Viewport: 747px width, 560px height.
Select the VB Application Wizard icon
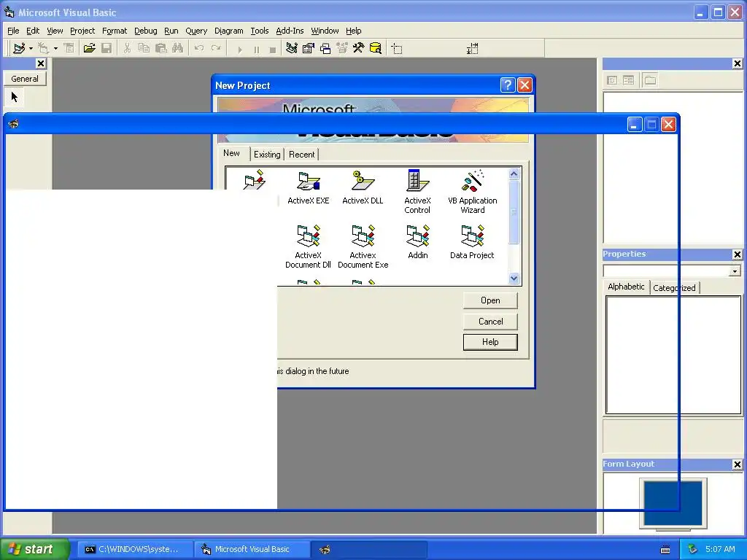click(472, 192)
